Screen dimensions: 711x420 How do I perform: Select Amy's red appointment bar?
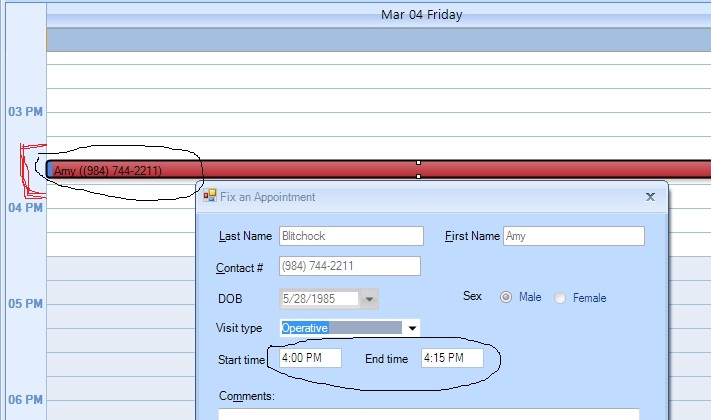[x=379, y=170]
